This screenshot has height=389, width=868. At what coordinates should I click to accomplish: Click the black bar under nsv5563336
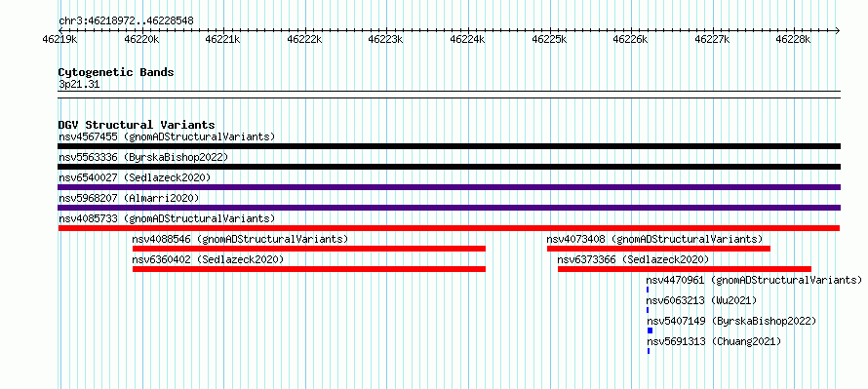click(449, 167)
